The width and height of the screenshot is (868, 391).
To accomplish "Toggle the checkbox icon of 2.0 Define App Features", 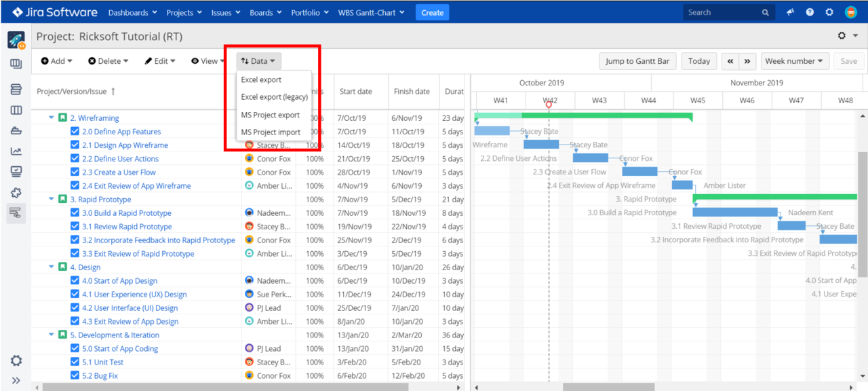I will coord(75,132).
